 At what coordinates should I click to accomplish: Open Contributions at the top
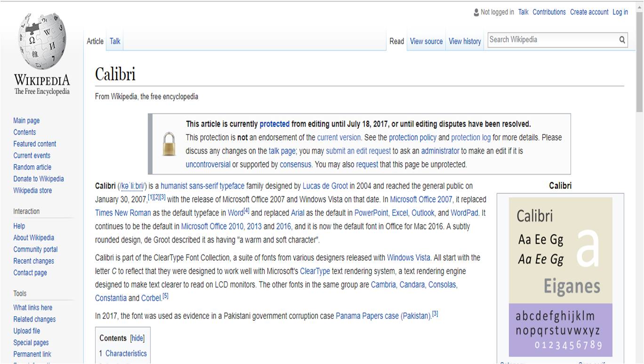[x=549, y=12]
